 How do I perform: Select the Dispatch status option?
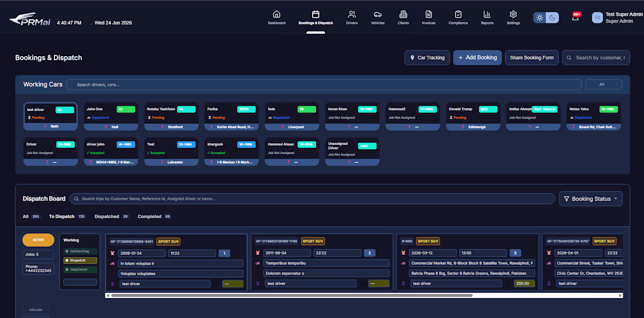tap(80, 261)
